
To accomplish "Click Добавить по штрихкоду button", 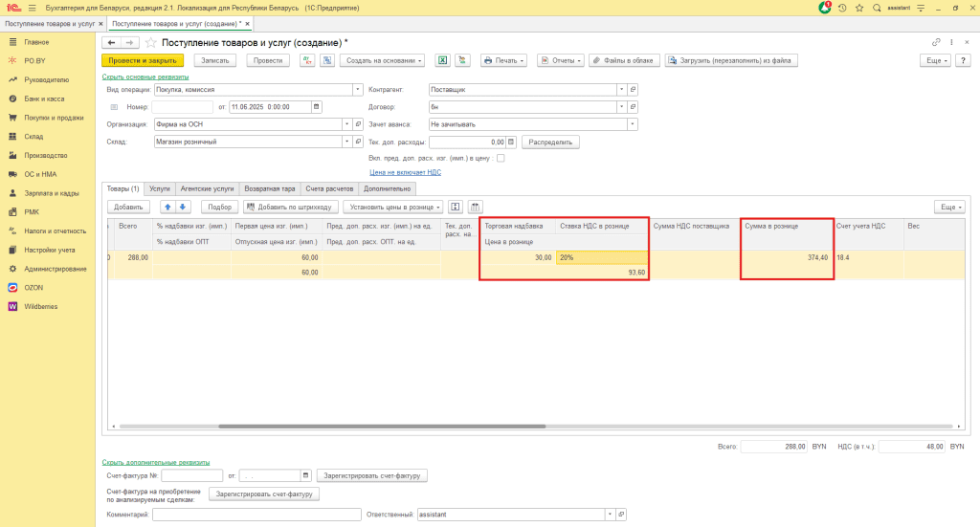I will click(291, 207).
